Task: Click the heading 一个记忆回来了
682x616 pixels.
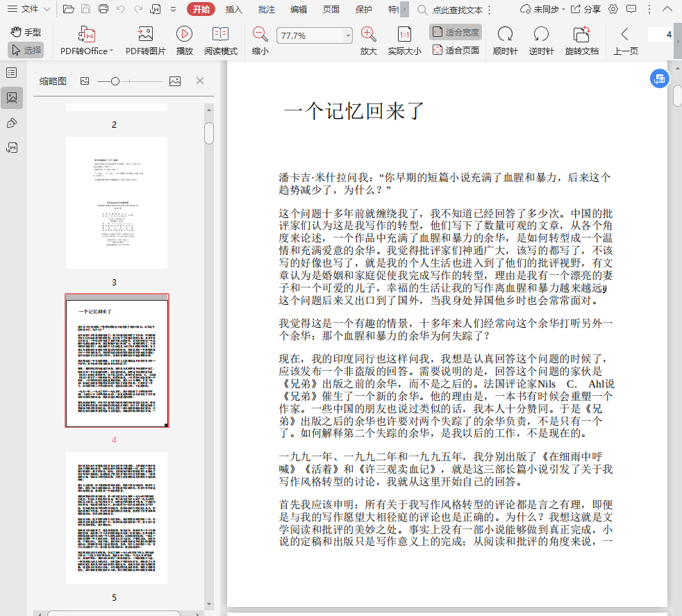Action: click(x=354, y=111)
